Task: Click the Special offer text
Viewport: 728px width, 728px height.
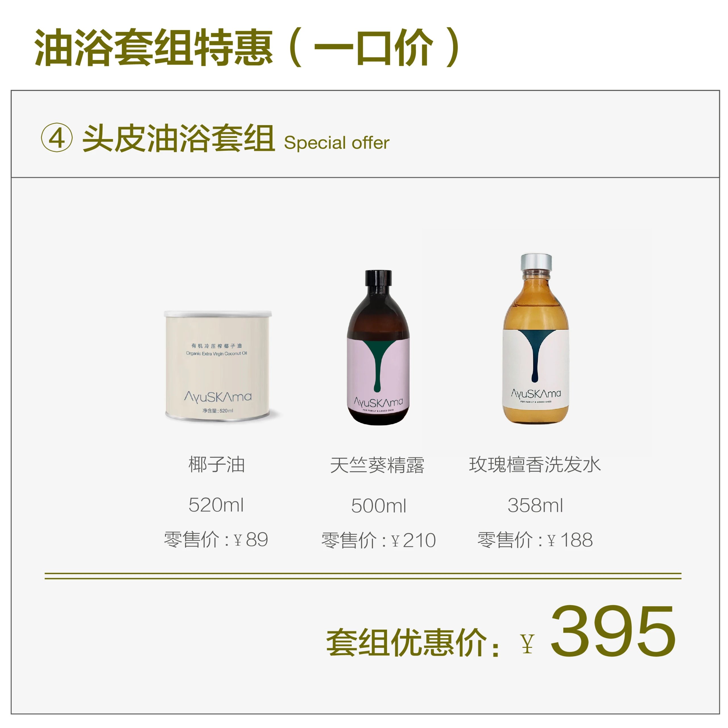Action: [336, 143]
